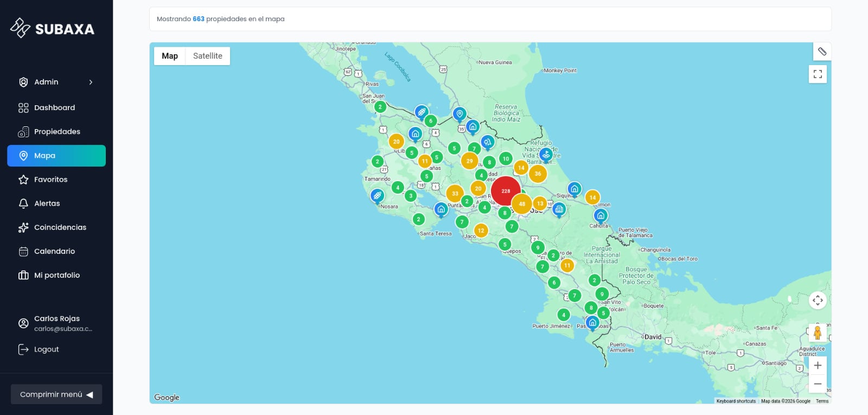Open the Alertas section
The image size is (868, 415).
tap(56, 203)
